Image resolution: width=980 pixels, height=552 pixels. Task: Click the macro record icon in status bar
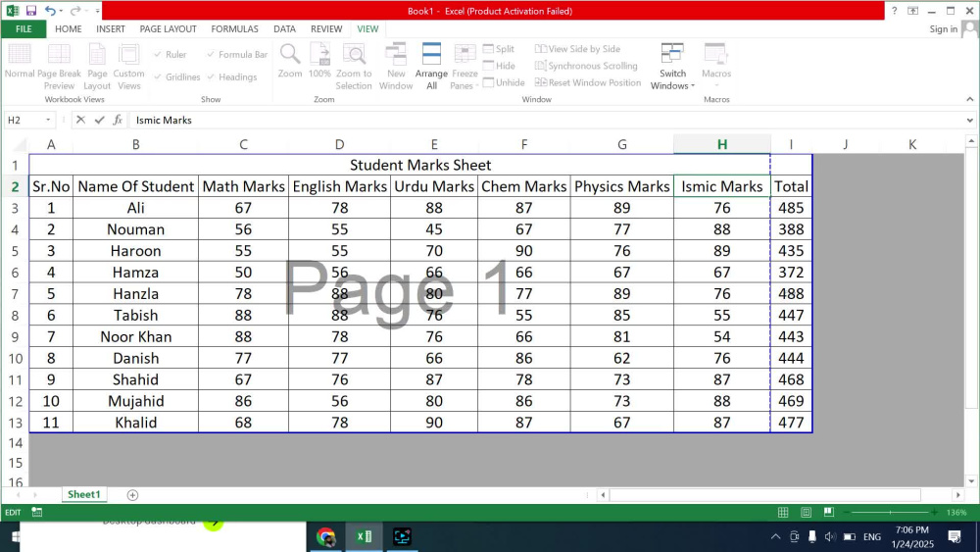37,512
